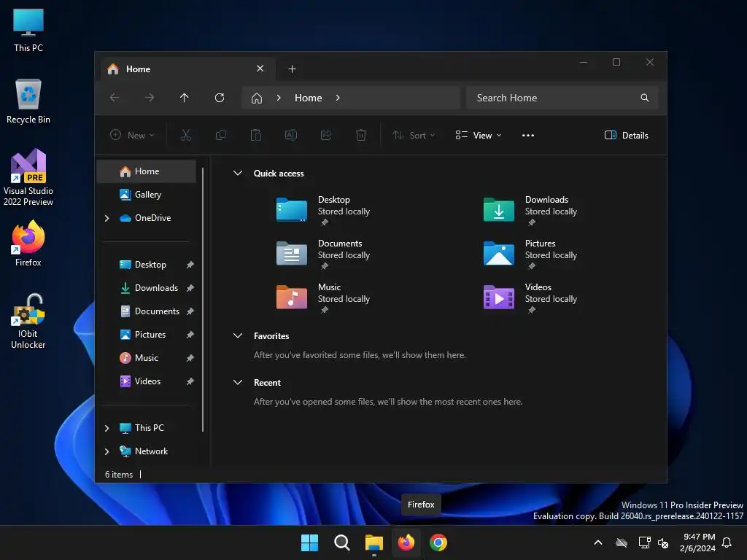747x560 pixels.
Task: Click the pin icon beside sidebar Music
Action: pos(190,358)
